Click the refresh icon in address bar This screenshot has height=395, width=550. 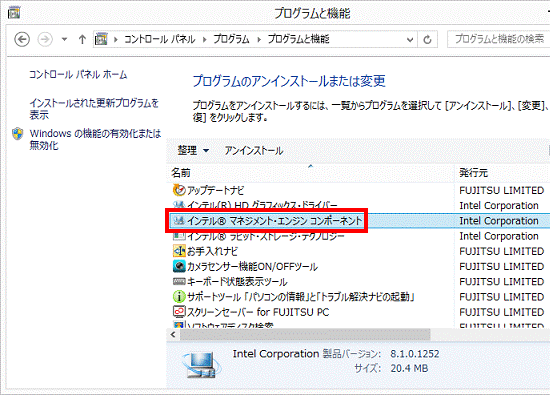point(427,39)
